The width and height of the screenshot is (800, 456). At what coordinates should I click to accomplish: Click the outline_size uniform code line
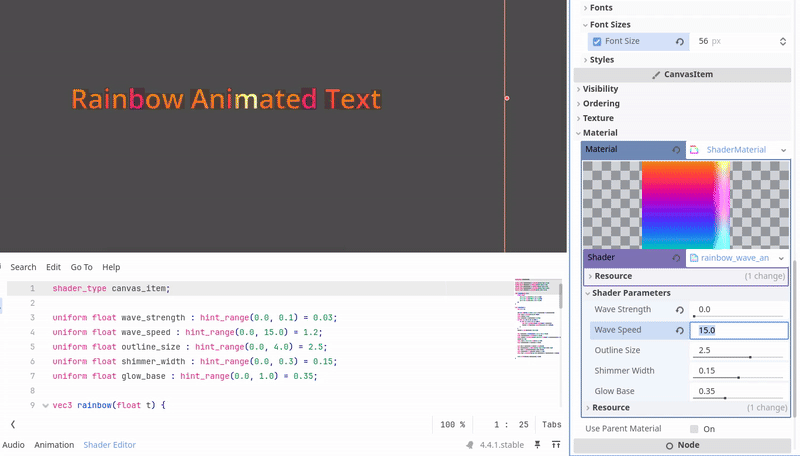(190, 347)
